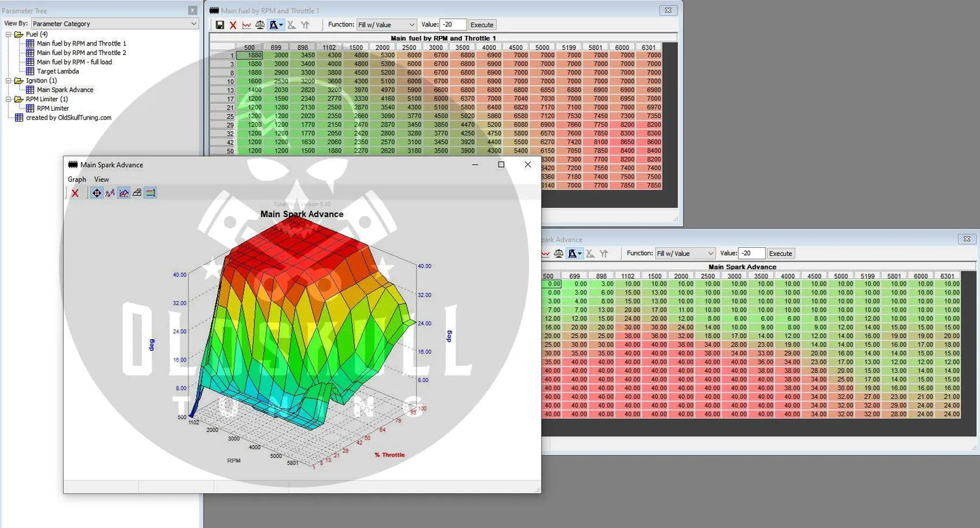Open the graph view icon in Main fuel toolbar

(247, 25)
